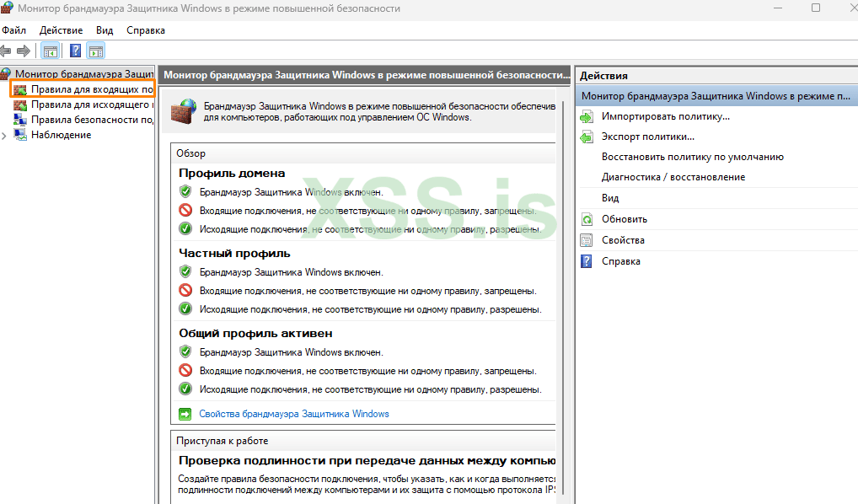
Task: Expand the Наблюдение tree node
Action: coord(4,135)
